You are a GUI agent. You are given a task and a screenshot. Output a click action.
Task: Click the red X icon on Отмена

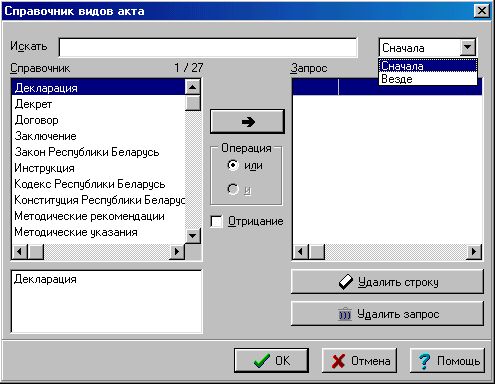pyautogui.click(x=338, y=361)
